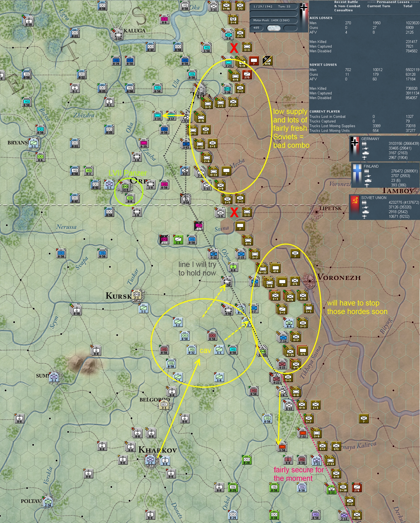This screenshot has height=523, width=420.
Task: Click the weather indicator in top panel
Action: (x=274, y=28)
